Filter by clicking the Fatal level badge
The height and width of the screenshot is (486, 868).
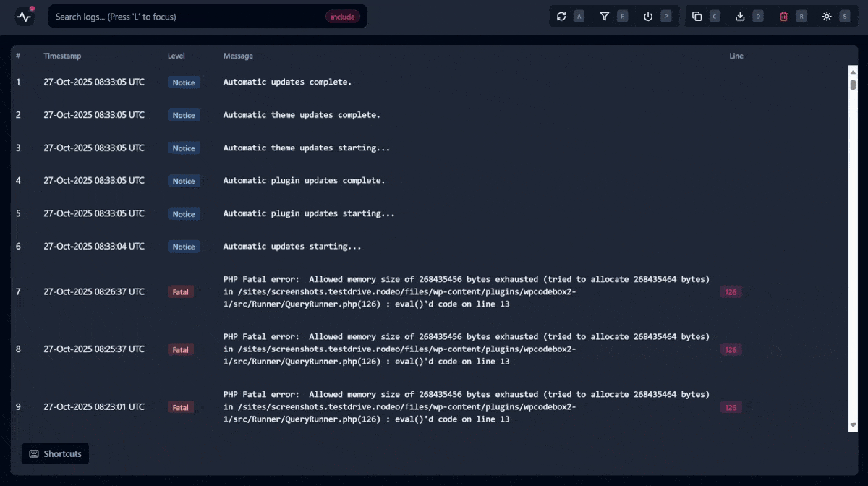click(x=181, y=291)
